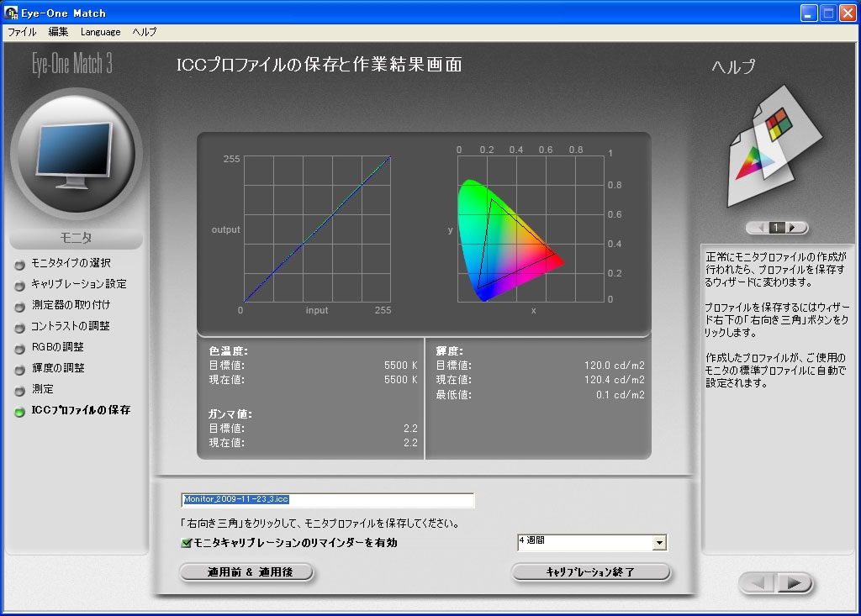Click the ヘルプ panel heading

733,66
